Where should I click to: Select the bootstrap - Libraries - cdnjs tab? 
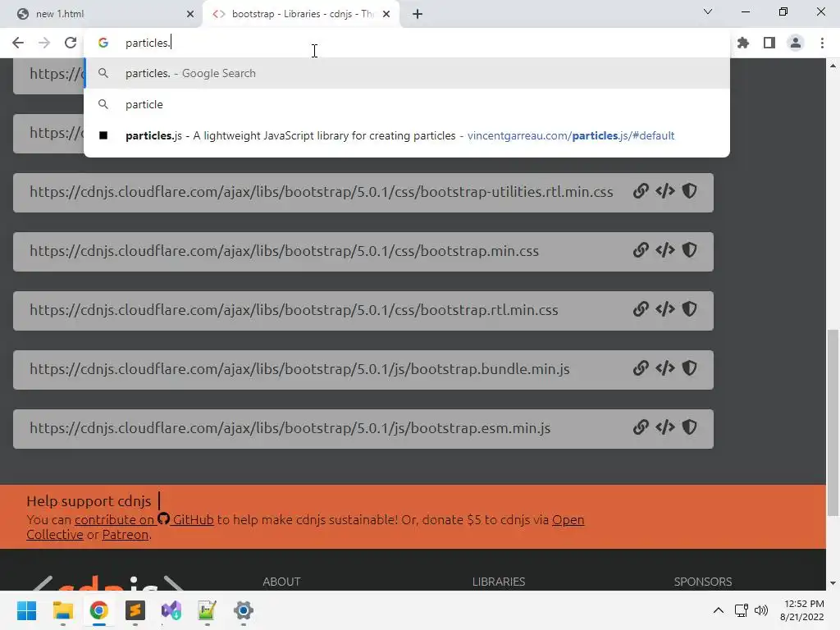click(301, 14)
